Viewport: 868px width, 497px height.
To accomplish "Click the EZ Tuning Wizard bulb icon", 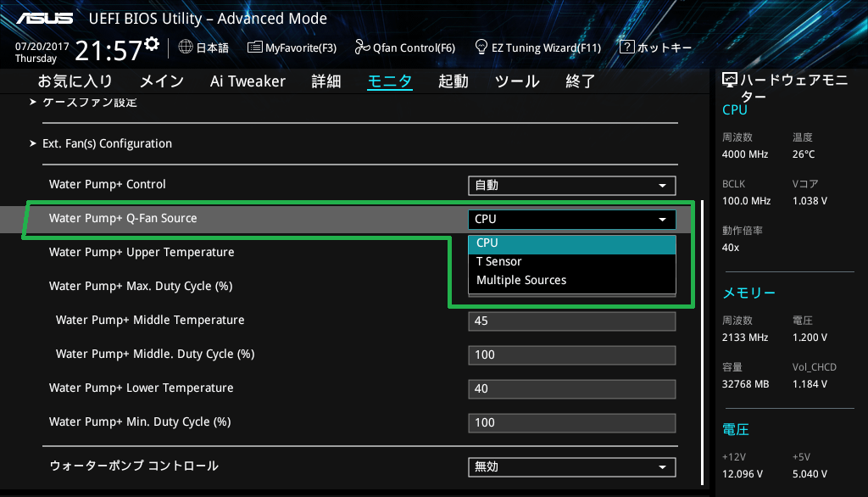I will tap(481, 47).
